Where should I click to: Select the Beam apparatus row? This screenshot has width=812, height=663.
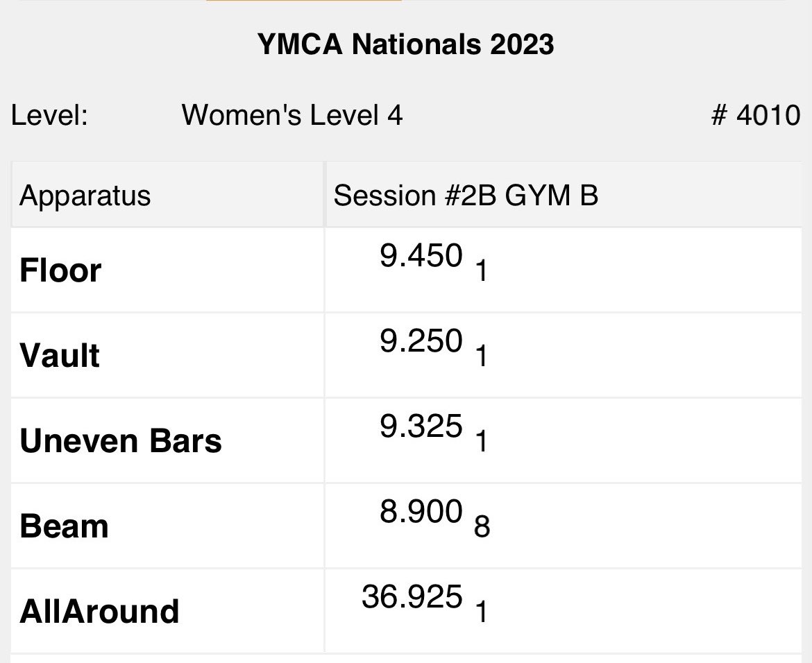click(406, 526)
